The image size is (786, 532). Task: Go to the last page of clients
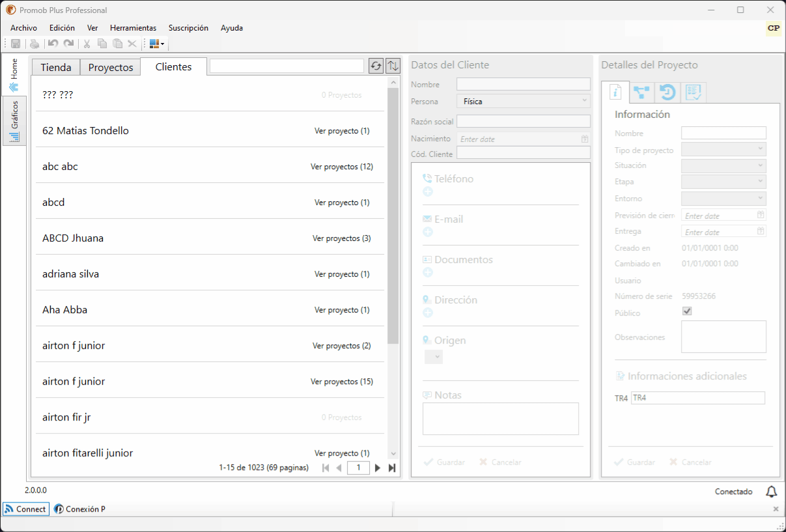pyautogui.click(x=392, y=468)
